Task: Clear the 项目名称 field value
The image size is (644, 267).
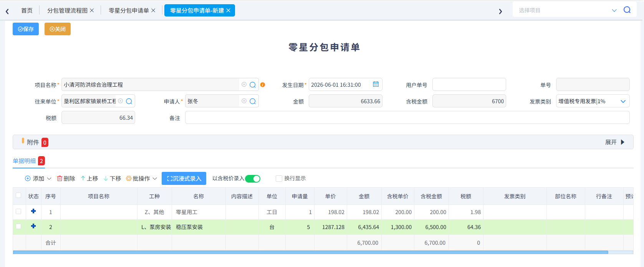Action: click(x=244, y=84)
